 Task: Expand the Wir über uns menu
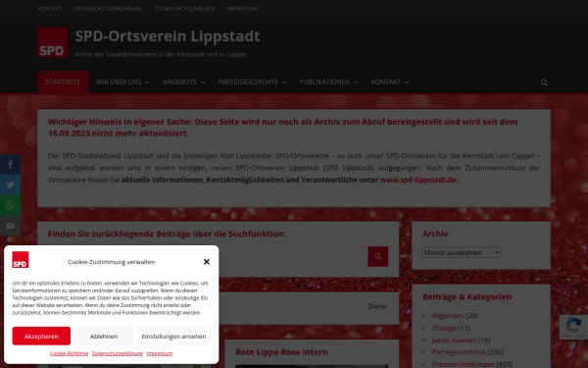(122, 81)
